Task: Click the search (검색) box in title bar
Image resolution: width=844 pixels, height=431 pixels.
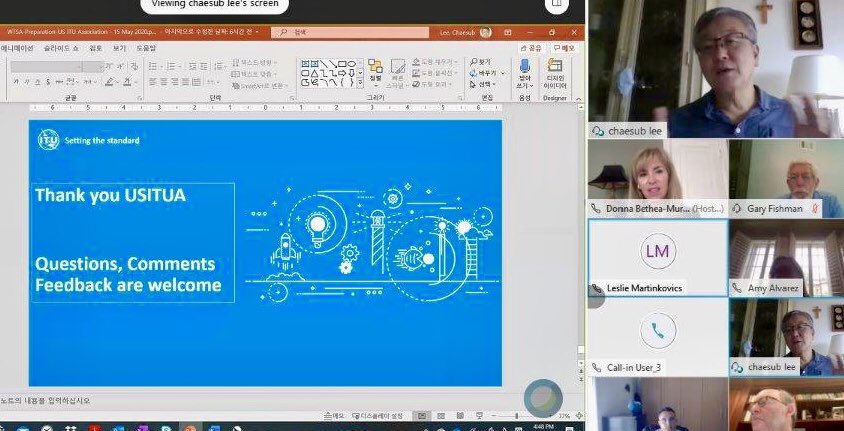Action: click(x=350, y=32)
